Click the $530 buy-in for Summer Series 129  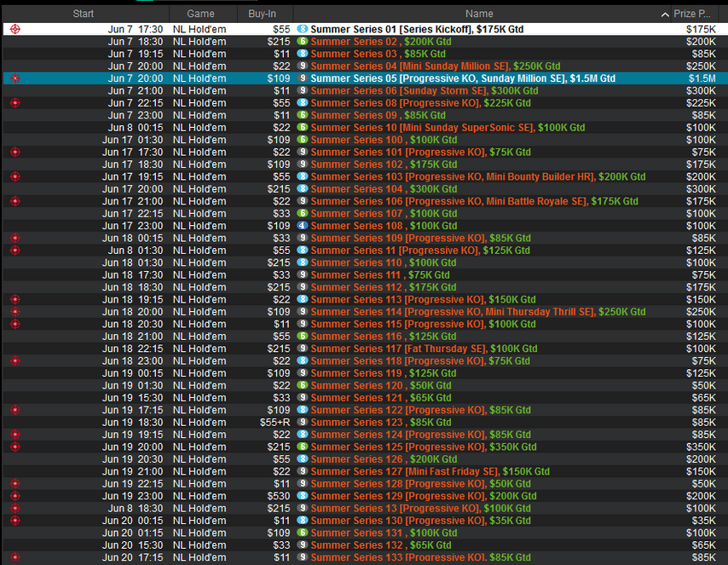279,496
